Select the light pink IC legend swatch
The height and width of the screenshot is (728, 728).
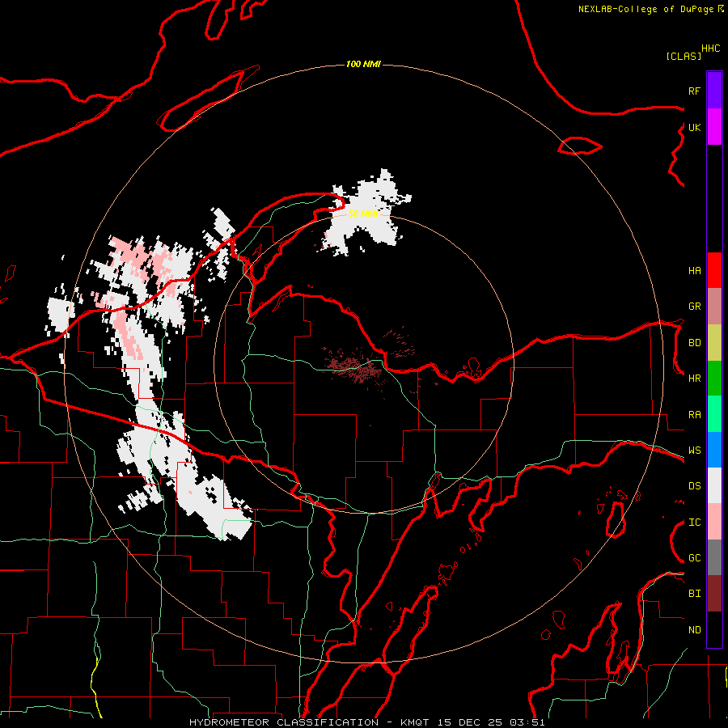(x=714, y=522)
